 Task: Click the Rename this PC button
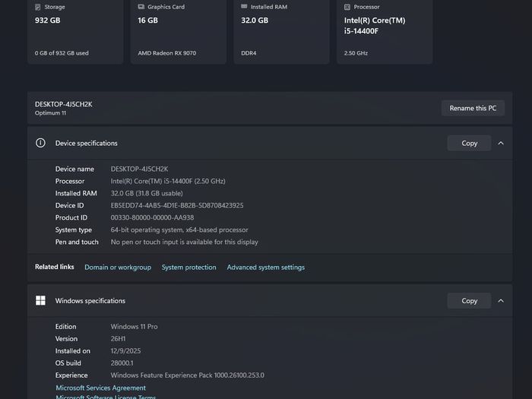473,108
